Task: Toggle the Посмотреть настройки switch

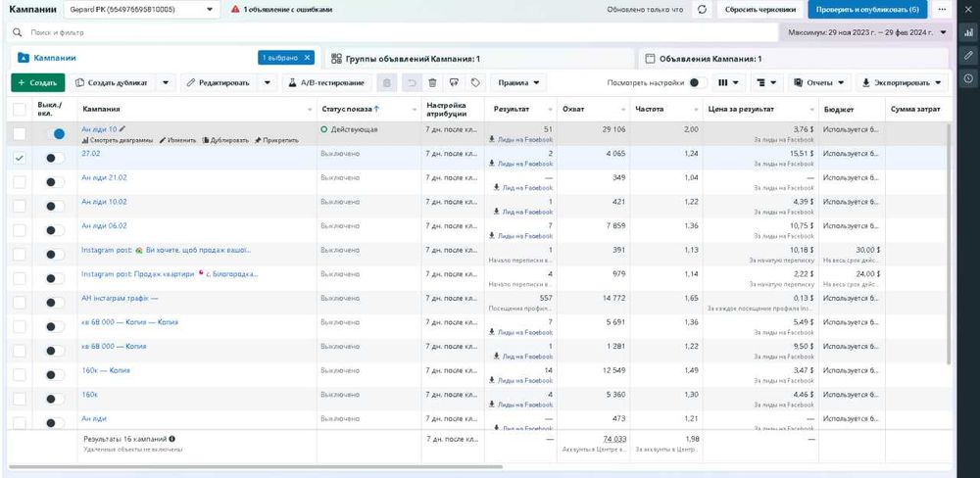Action: 698,82
